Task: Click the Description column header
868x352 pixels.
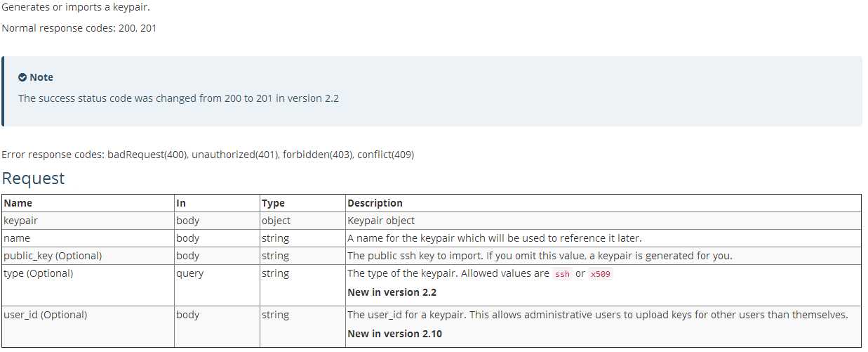Action: pyautogui.click(x=375, y=203)
